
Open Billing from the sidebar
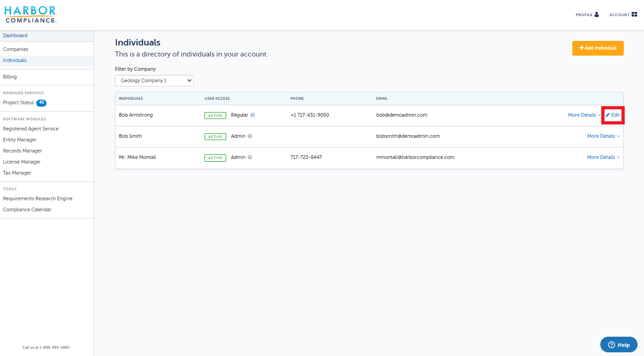tap(10, 77)
